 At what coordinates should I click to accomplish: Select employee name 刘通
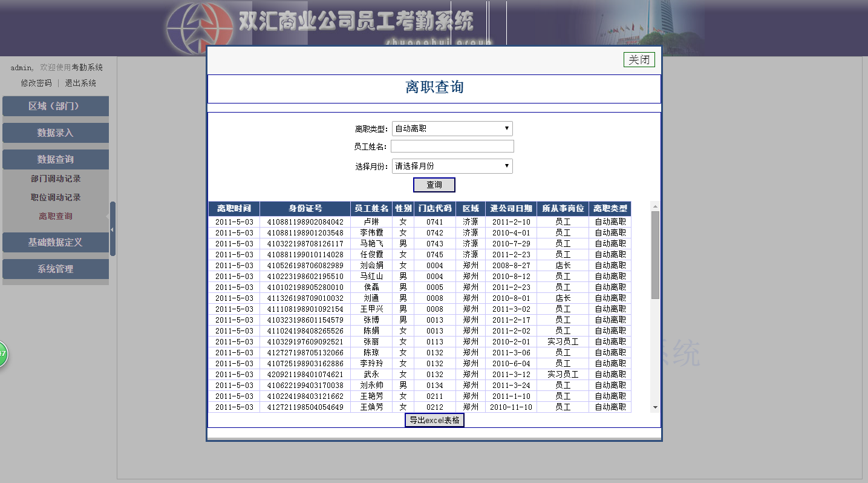371,298
